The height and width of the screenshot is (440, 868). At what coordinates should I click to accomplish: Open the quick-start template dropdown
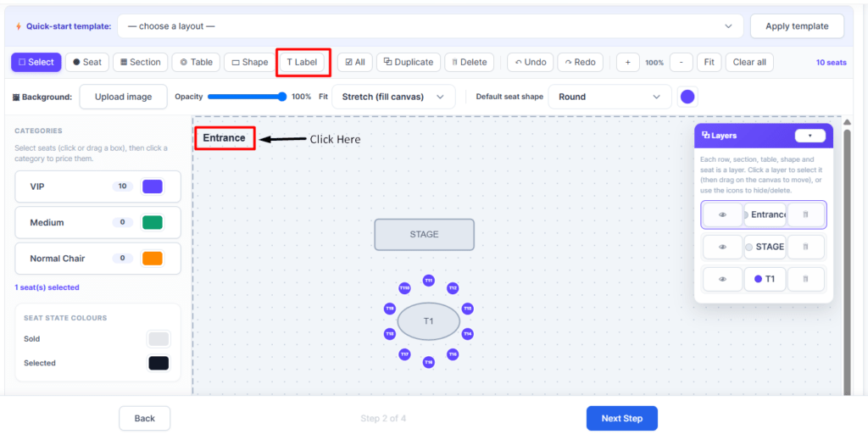(430, 26)
